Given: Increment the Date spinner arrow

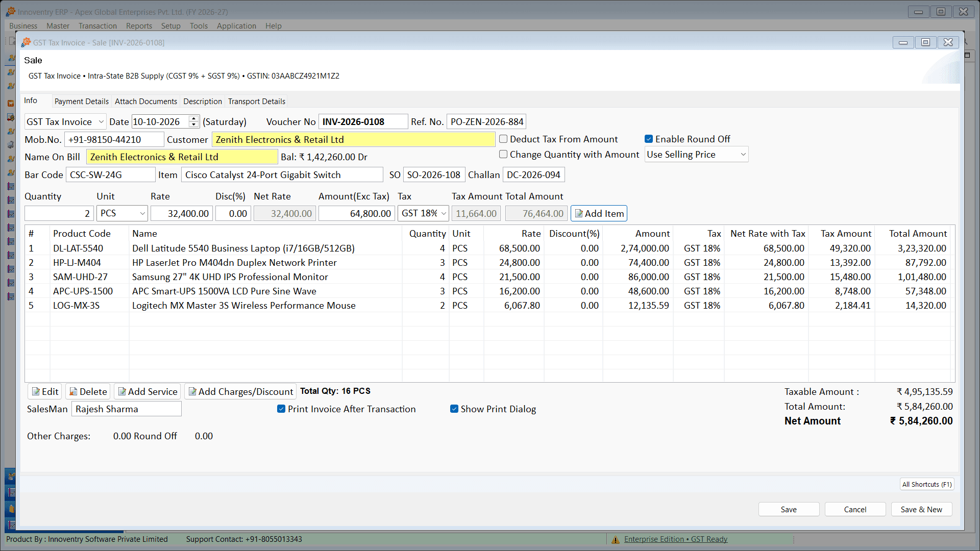Looking at the screenshot, I should pyautogui.click(x=193, y=119).
